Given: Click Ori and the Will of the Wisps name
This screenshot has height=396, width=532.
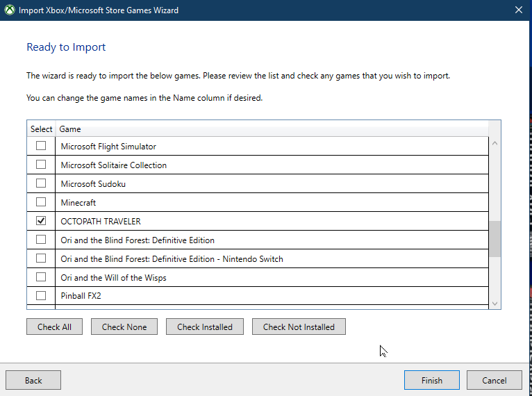Looking at the screenshot, I should click(272, 277).
